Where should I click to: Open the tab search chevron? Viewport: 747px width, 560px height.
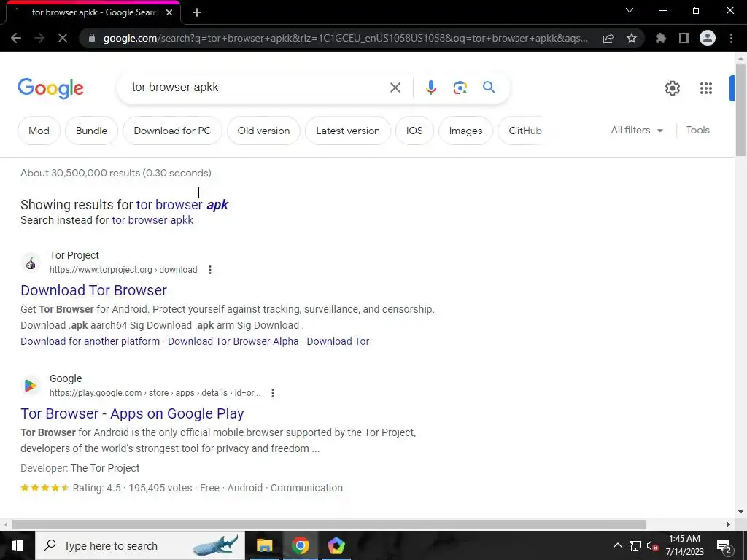tap(630, 10)
